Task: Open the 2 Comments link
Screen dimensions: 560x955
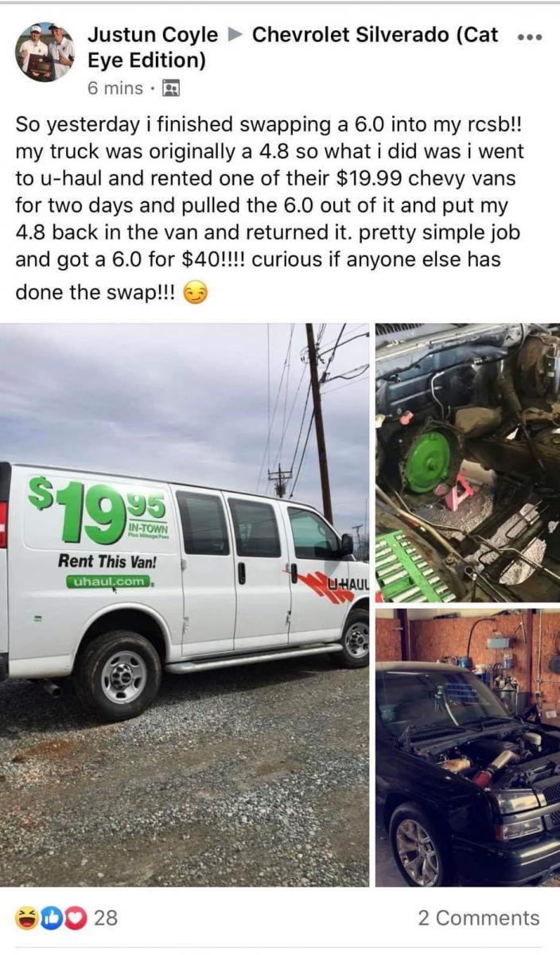Action: [x=479, y=918]
